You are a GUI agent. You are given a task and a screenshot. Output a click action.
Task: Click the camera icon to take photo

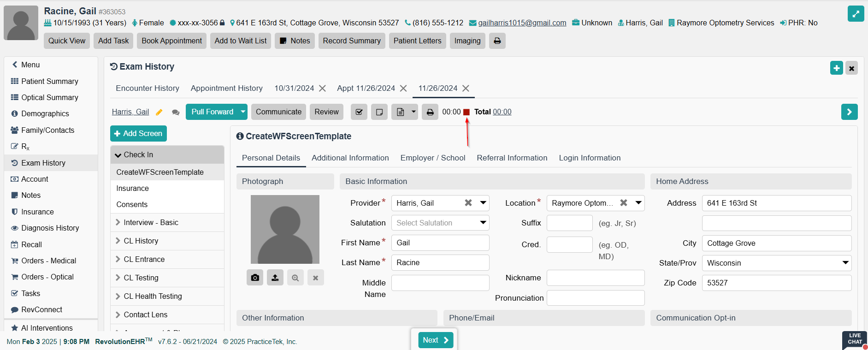pos(255,278)
